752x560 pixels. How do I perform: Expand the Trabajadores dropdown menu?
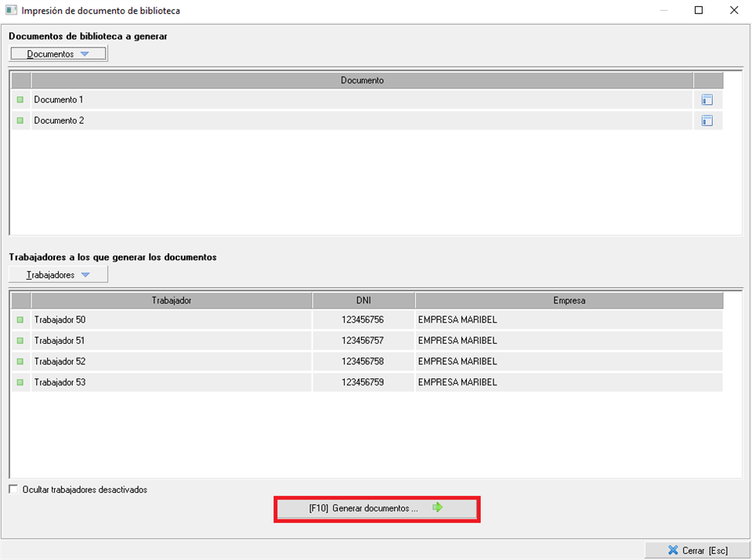[x=58, y=275]
